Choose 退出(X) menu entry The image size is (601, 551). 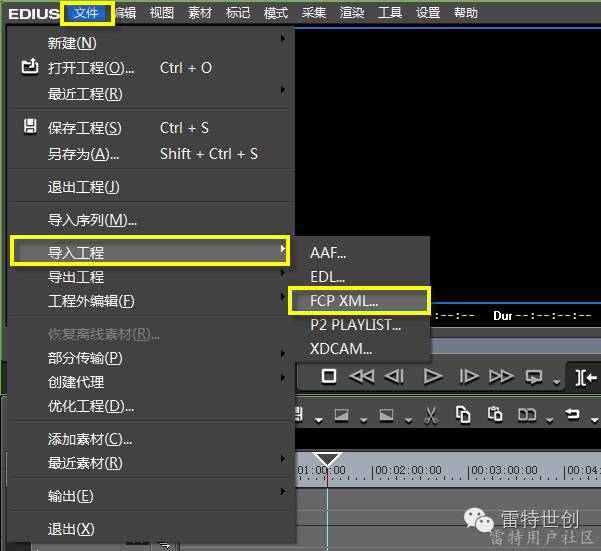[x=151, y=529]
